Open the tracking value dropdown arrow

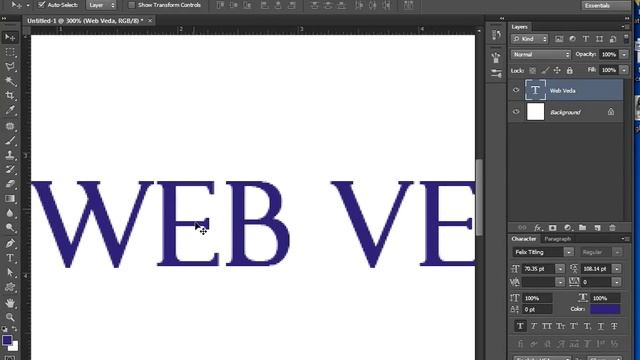click(x=617, y=282)
